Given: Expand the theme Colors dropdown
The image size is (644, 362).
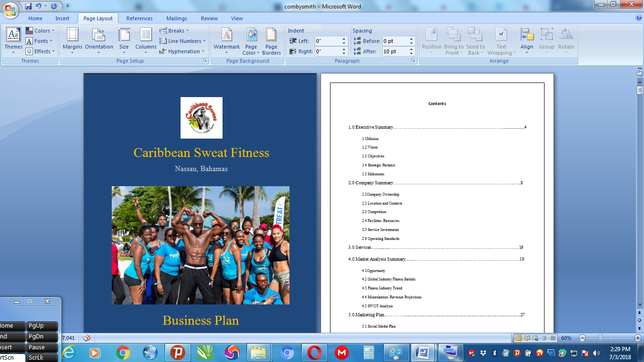Looking at the screenshot, I should (40, 31).
